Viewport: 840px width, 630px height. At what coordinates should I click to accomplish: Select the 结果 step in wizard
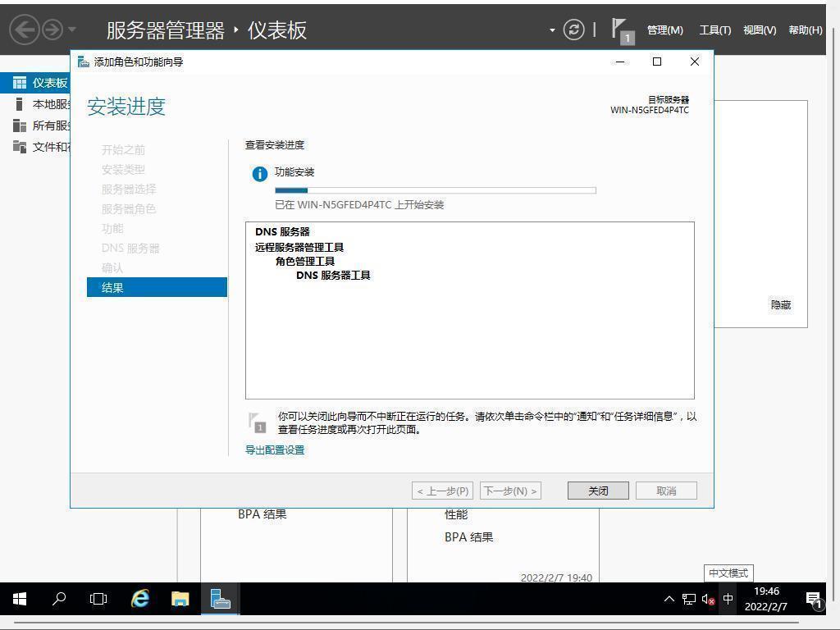coord(157,287)
